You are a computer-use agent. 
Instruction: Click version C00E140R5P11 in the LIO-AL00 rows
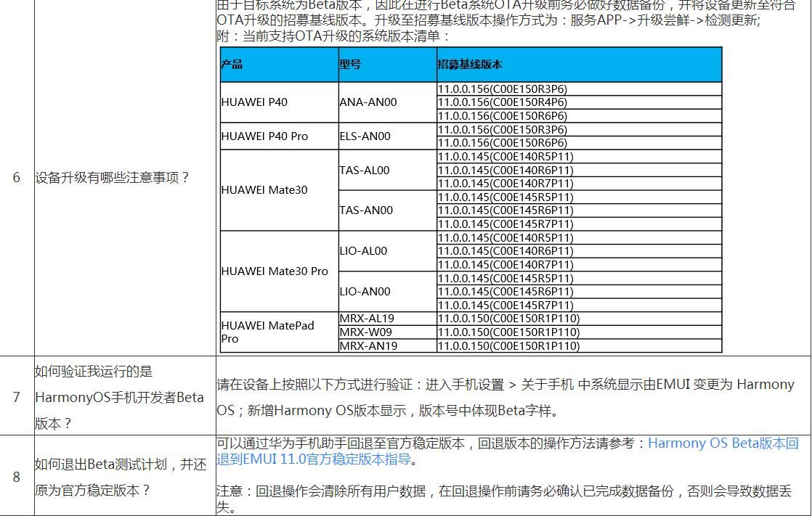click(x=579, y=237)
